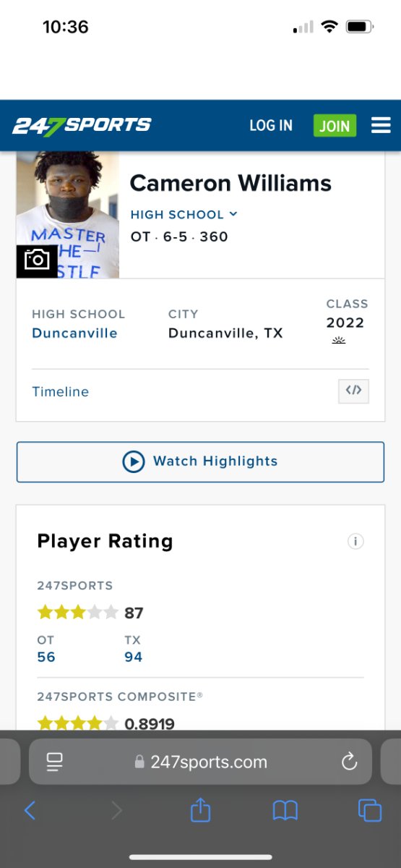This screenshot has width=401, height=868.
Task: Click the LOG IN link
Action: tap(271, 126)
